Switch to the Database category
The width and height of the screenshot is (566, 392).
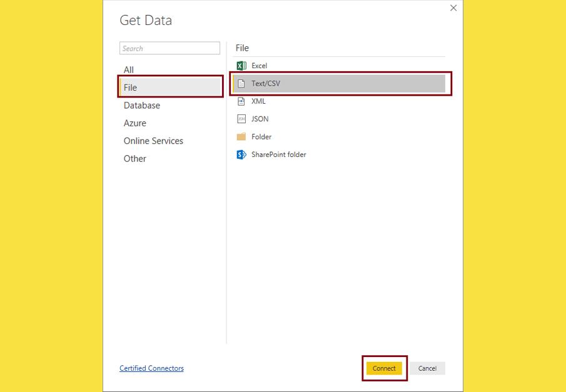[142, 106]
